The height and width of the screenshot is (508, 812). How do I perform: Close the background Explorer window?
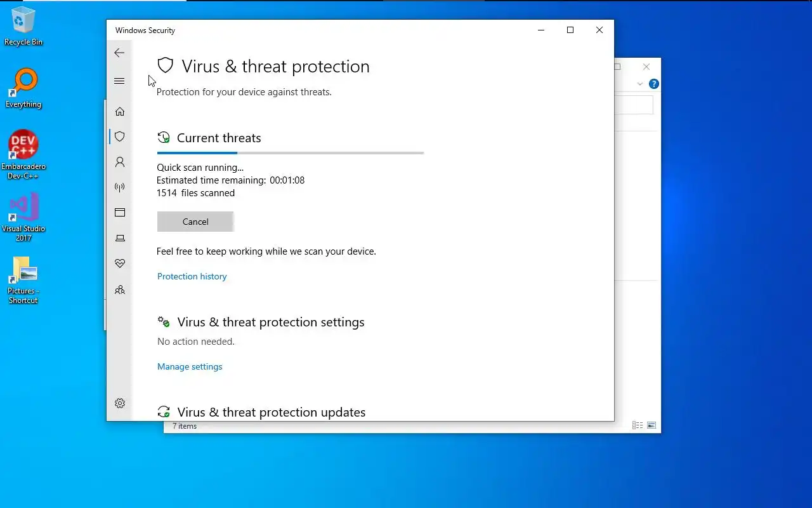(x=646, y=67)
